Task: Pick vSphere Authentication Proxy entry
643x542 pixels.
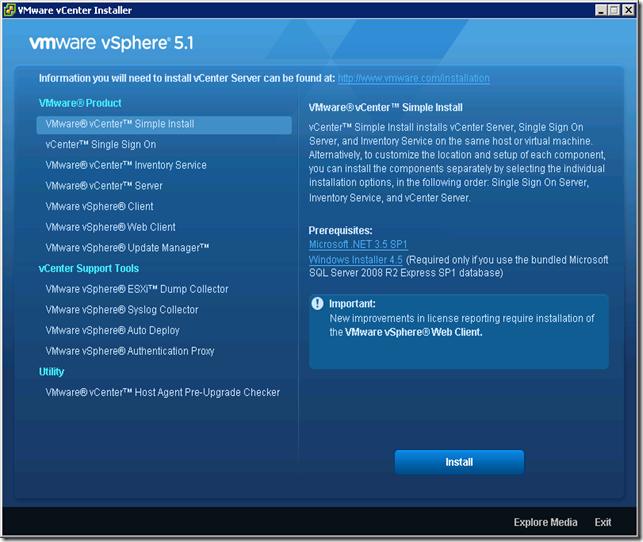Action: [x=130, y=351]
